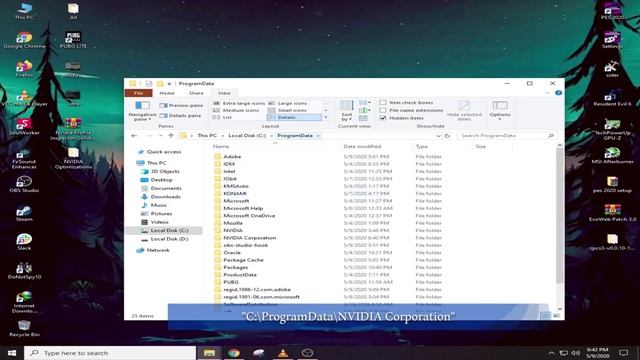This screenshot has width=640, height=360.
Task: Click the Search ProgramData field
Action: [507, 136]
